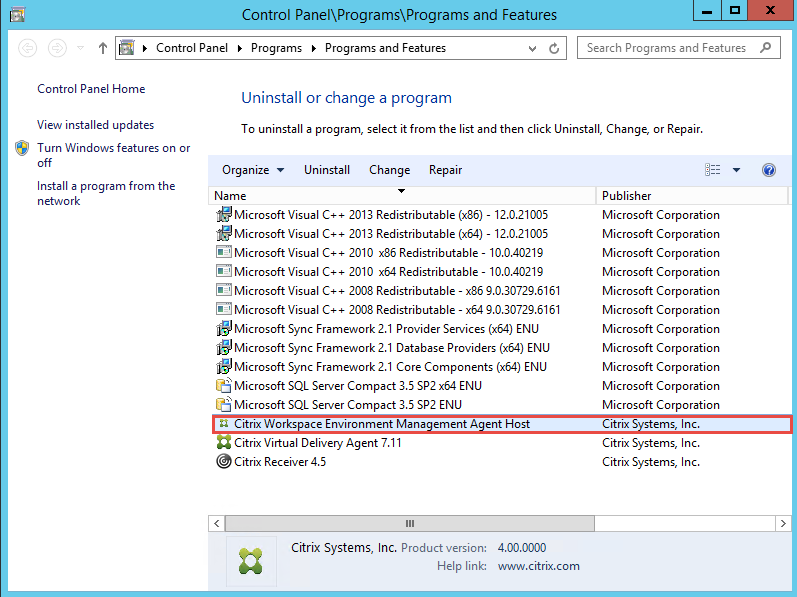The height and width of the screenshot is (597, 797).
Task: Open Install a program from the network
Action: click(x=106, y=194)
